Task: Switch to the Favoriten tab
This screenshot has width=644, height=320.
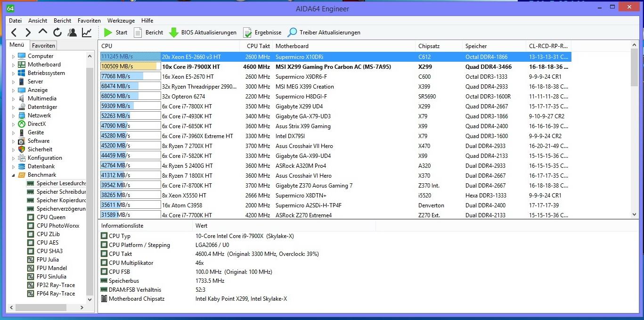Action: [x=43, y=46]
